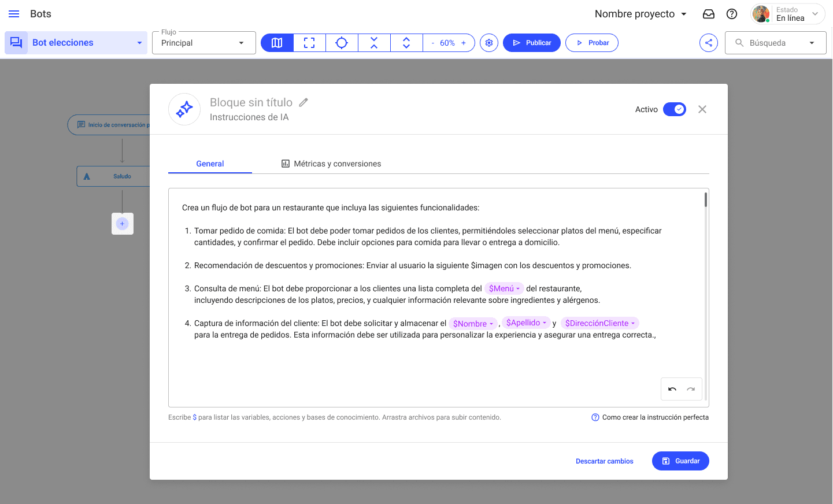This screenshot has width=833, height=504.
Task: Open the $DirecciónCliente variable chip dropdown
Action: pyautogui.click(x=599, y=323)
